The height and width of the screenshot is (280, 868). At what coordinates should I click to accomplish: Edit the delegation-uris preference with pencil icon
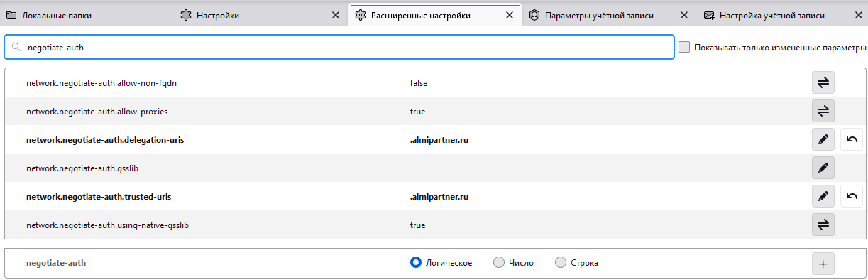[x=823, y=140]
